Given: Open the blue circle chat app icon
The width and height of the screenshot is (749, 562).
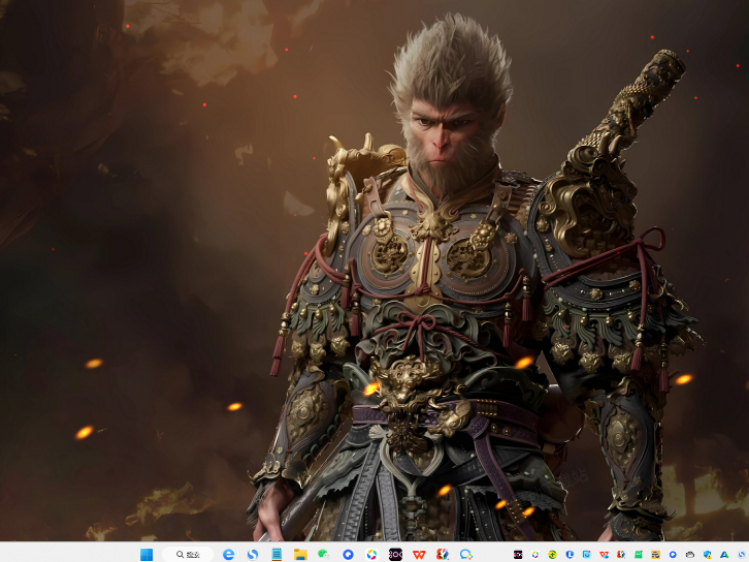Looking at the screenshot, I should [348, 554].
